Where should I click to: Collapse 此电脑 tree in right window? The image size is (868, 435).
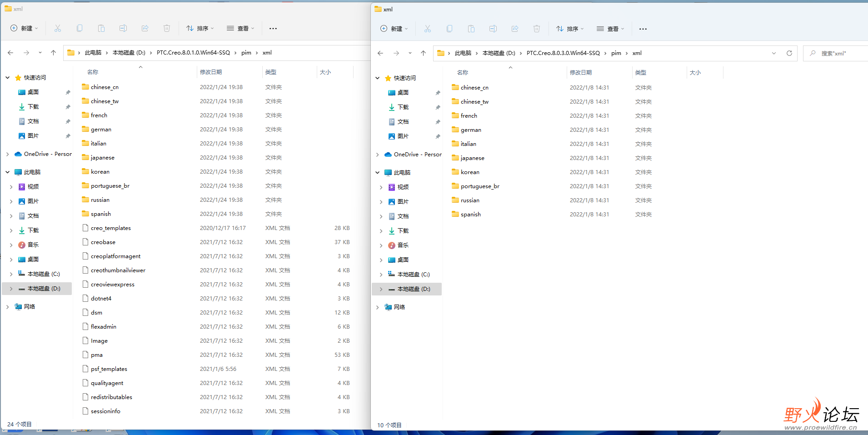378,173
